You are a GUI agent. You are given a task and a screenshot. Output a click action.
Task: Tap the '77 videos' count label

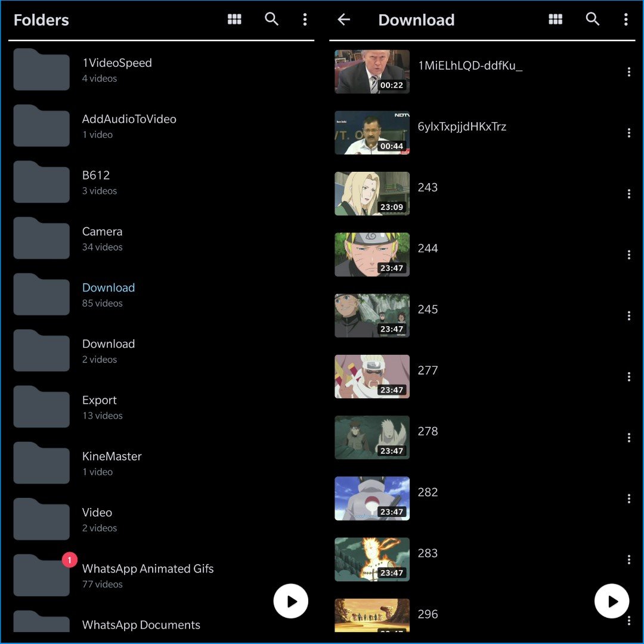point(103,584)
